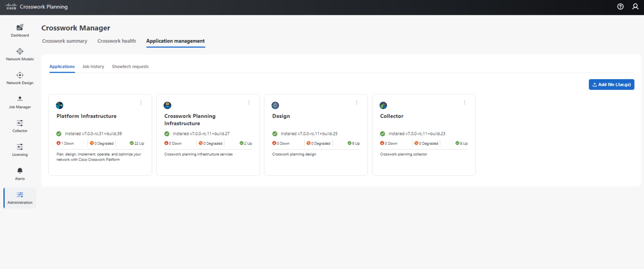Switch to Crosswork summary tab

pyautogui.click(x=65, y=41)
